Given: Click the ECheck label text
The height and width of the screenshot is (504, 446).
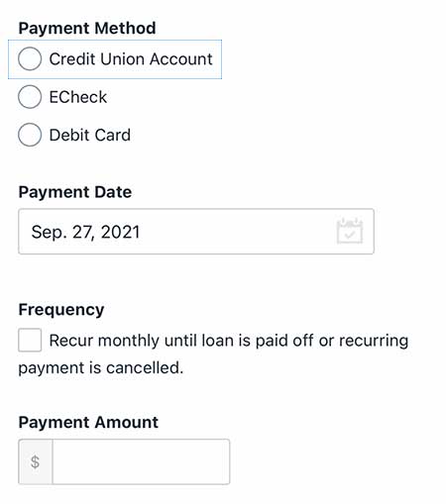Looking at the screenshot, I should 78,97.
